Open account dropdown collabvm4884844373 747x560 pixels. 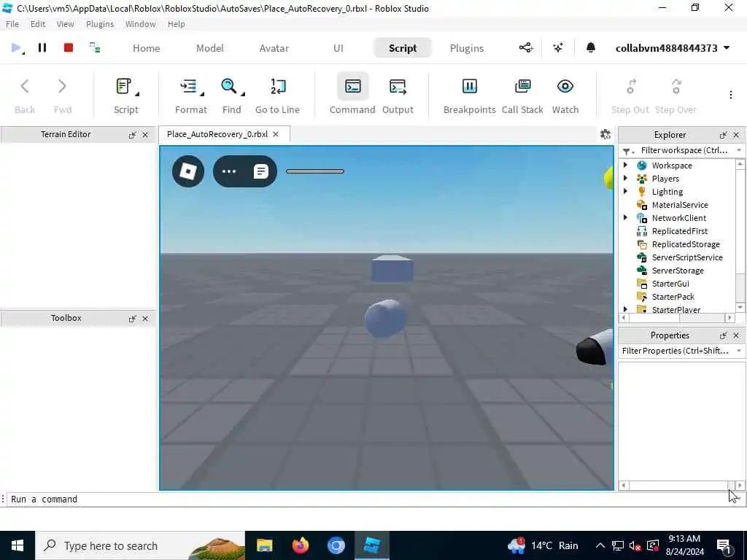click(673, 48)
